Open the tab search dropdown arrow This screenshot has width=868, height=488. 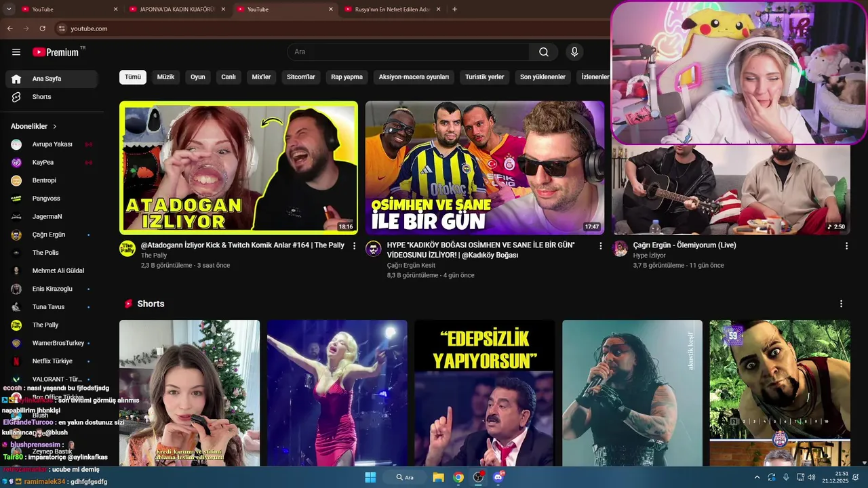[x=9, y=9]
